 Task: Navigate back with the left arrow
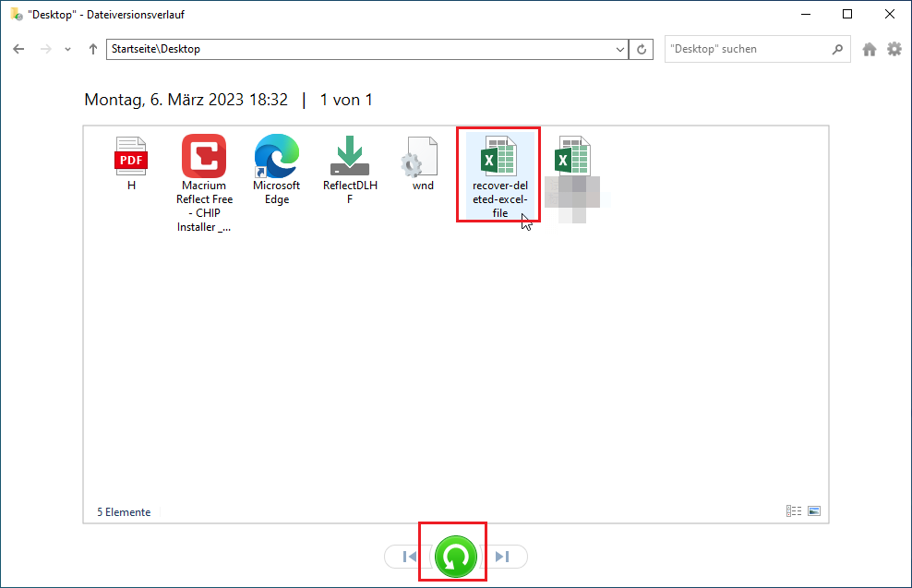18,49
